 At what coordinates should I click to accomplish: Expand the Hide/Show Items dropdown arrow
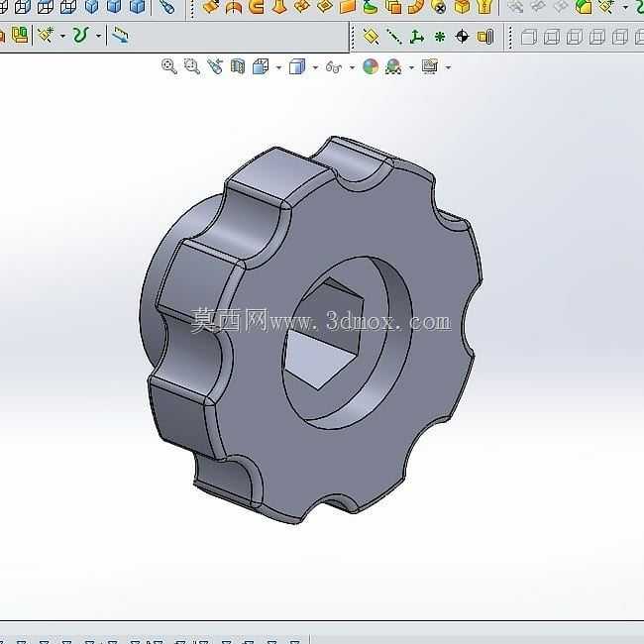pyautogui.click(x=352, y=67)
